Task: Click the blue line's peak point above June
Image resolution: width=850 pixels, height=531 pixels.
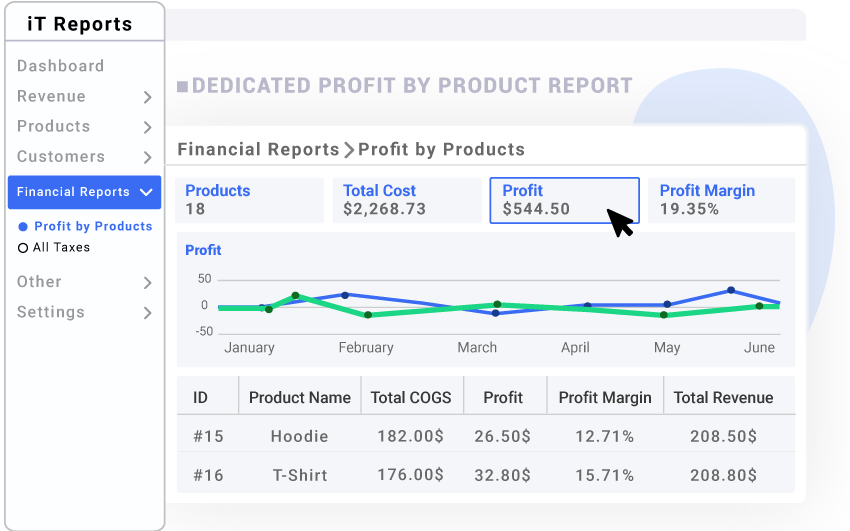Action: (x=731, y=290)
